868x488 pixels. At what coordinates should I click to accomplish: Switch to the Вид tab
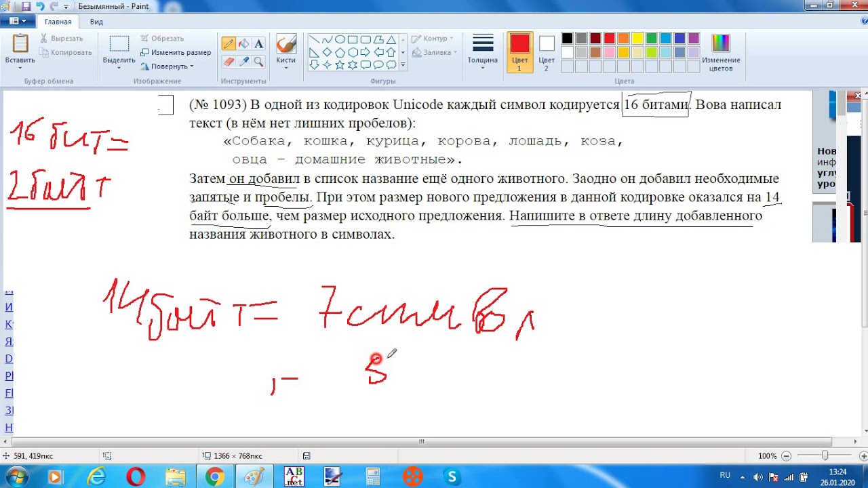[x=97, y=22]
